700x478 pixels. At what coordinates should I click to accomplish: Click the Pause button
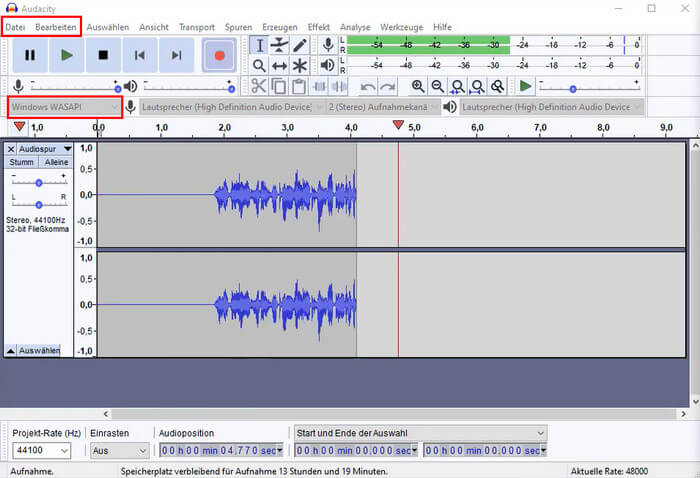point(30,55)
